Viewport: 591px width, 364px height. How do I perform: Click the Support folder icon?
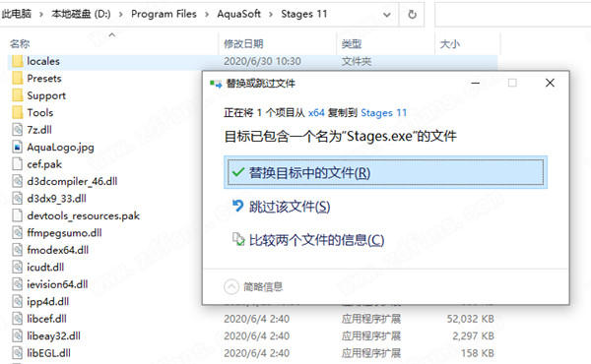tap(17, 95)
